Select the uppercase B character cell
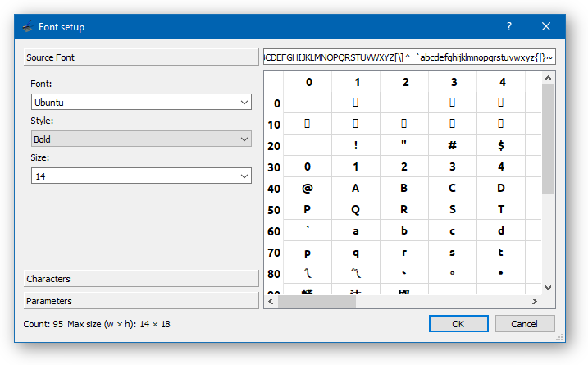Screen dimensions: 588x365 (x=404, y=188)
